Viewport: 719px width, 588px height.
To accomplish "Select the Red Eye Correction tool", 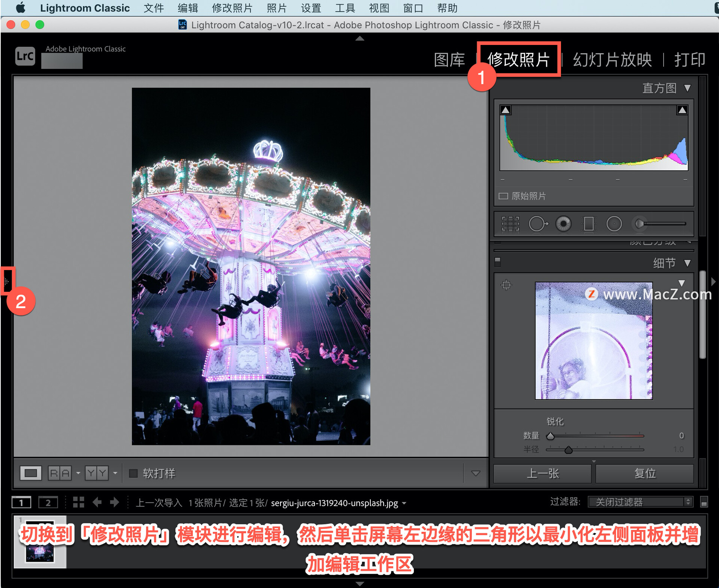I will coord(563,224).
